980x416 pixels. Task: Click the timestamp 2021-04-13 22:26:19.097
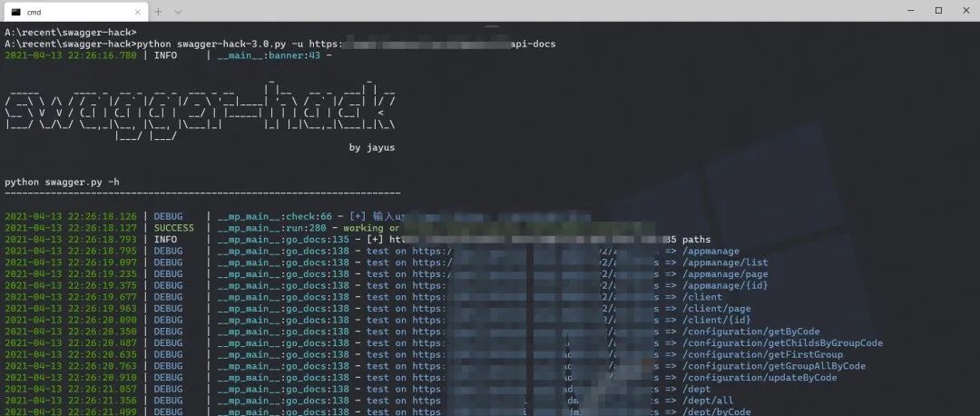pos(71,262)
